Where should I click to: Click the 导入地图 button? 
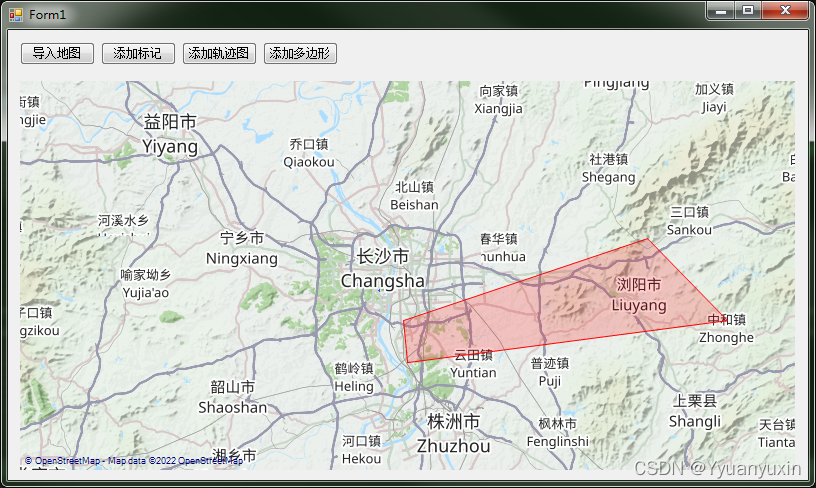(57, 53)
